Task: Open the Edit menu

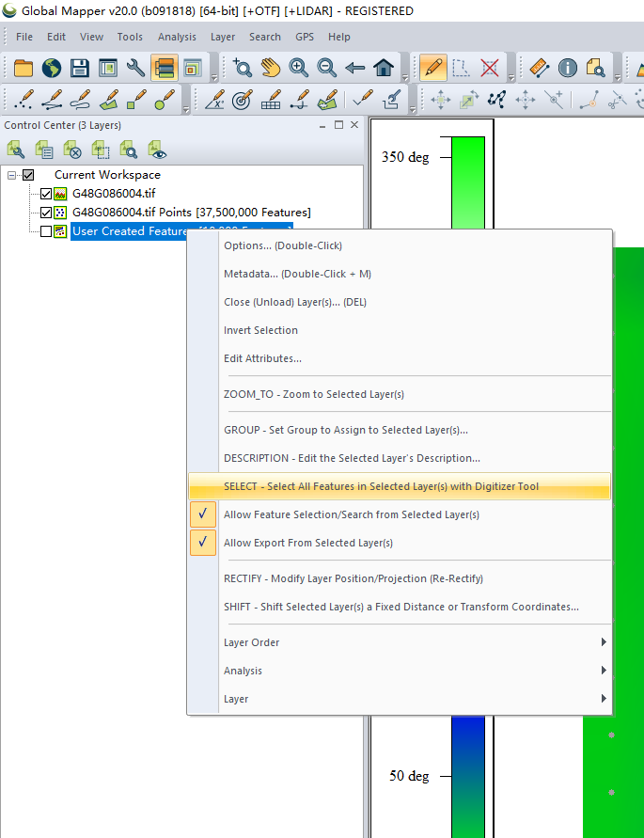Action: click(56, 37)
